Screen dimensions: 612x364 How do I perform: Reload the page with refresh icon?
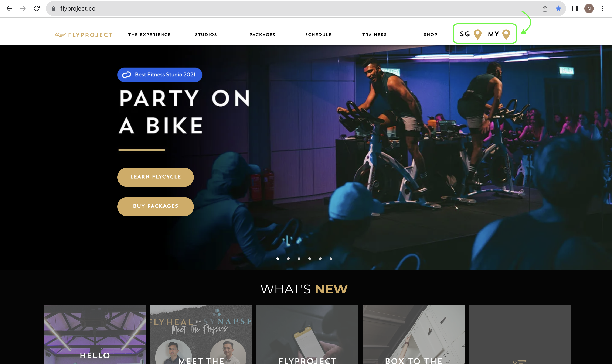click(x=37, y=8)
